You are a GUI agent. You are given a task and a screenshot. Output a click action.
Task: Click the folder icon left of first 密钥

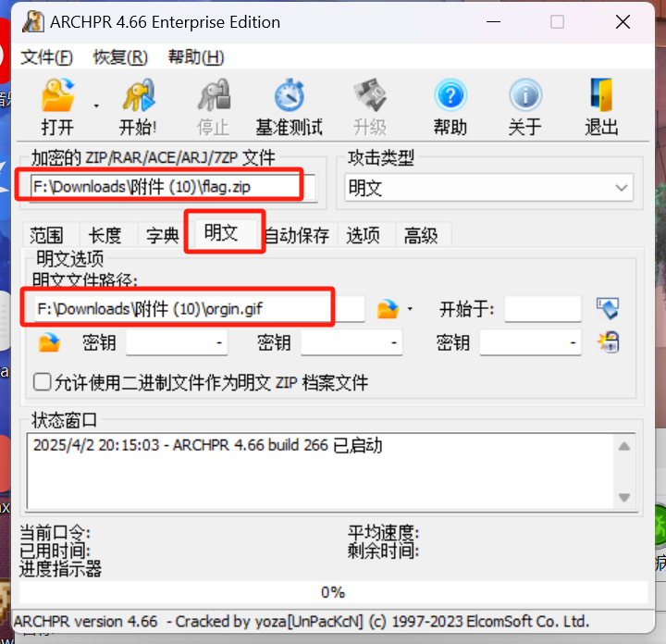[x=49, y=342]
